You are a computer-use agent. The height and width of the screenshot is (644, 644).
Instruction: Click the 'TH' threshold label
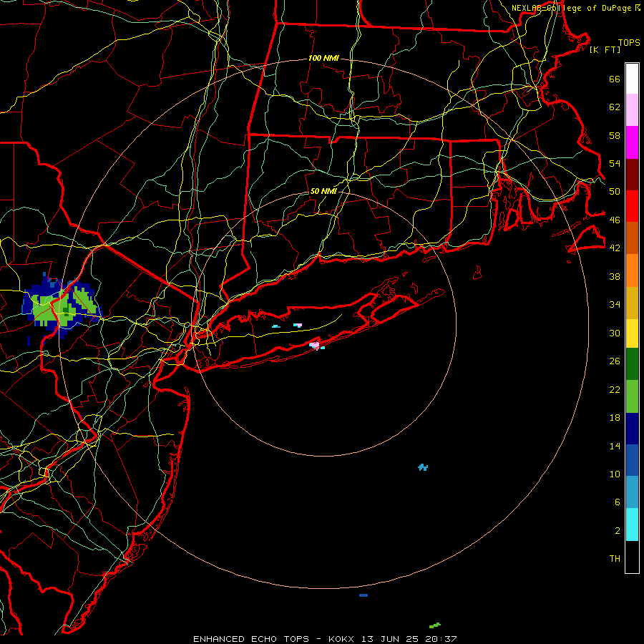615,559
